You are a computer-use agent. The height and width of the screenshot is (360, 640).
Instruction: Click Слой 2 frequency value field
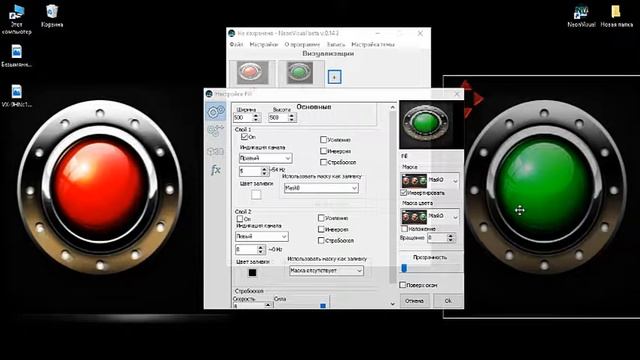coord(246,249)
